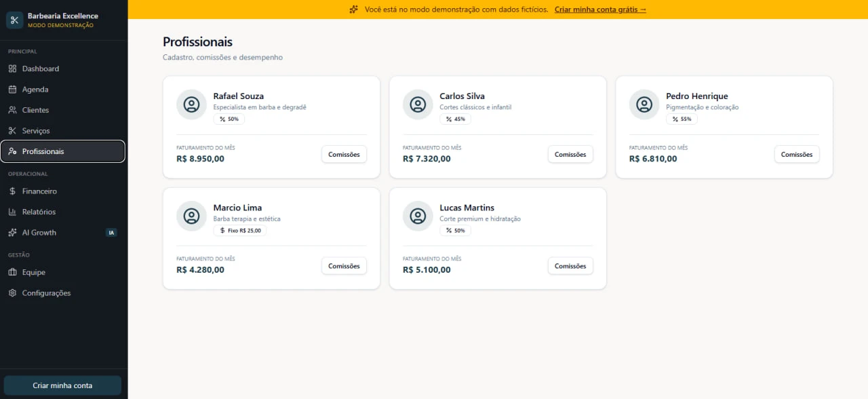Open Comissões for Rafael Souza

[x=344, y=154]
